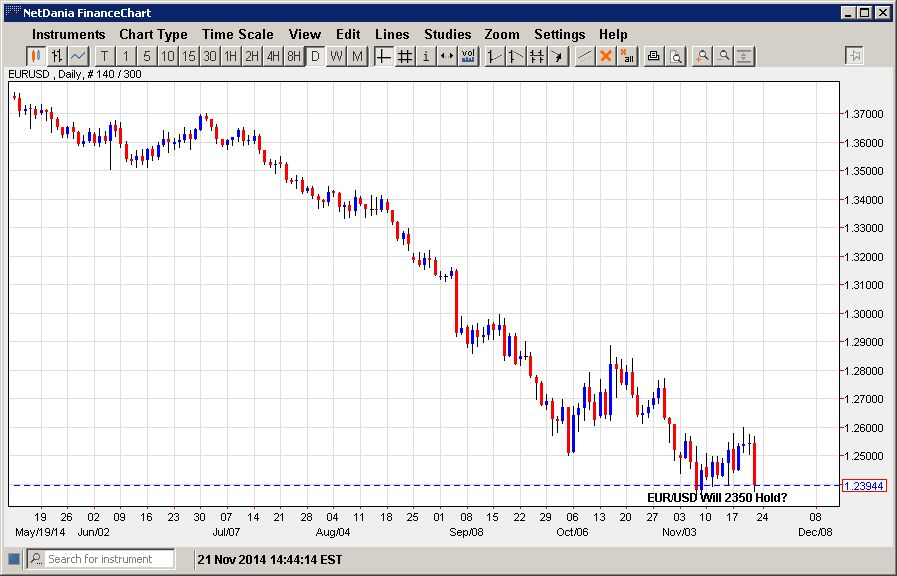Click the trend line drawing icon after vol

[494, 56]
